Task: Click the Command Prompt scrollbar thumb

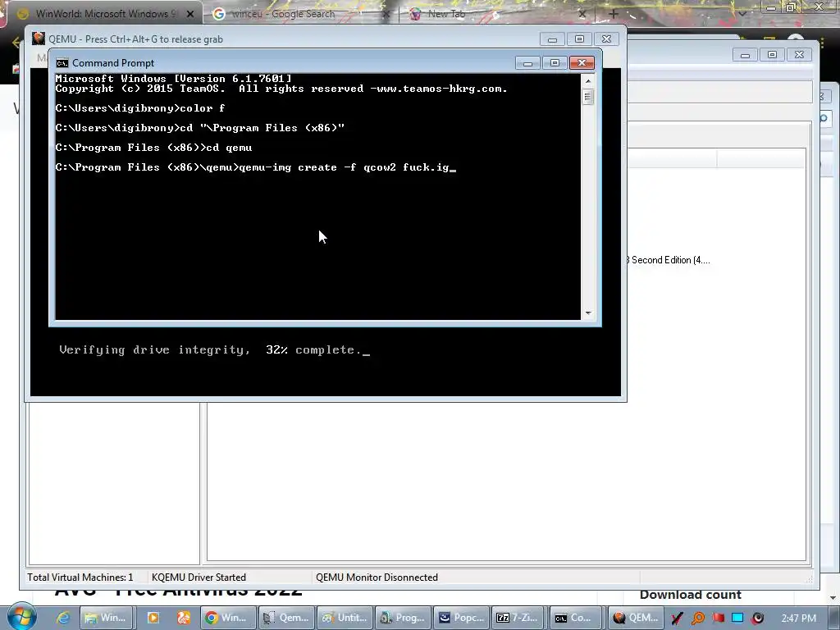Action: [587, 97]
